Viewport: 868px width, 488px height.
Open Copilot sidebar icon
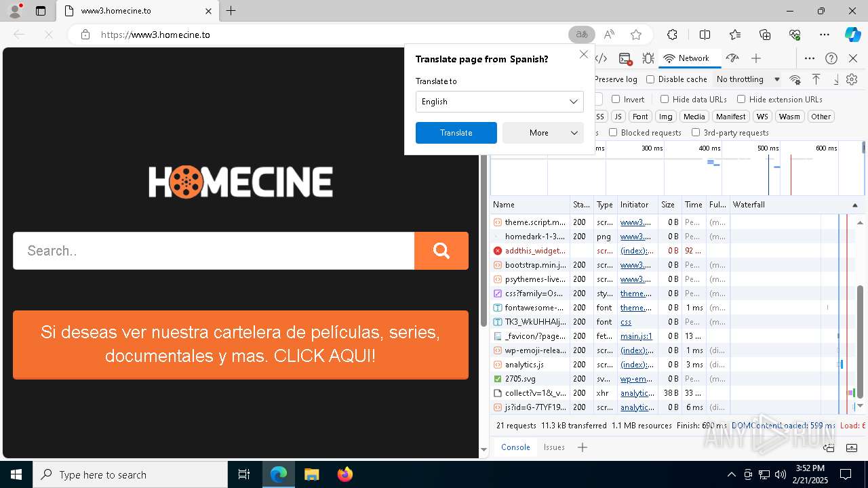[852, 35]
